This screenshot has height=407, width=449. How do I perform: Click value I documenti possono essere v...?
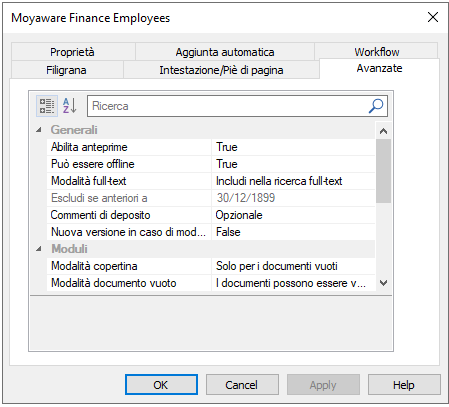(293, 283)
